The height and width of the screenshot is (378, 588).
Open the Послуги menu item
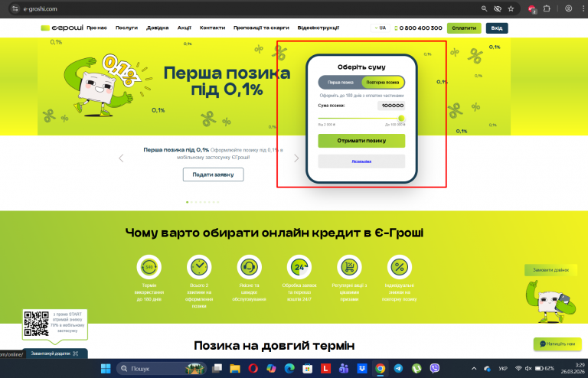point(126,28)
